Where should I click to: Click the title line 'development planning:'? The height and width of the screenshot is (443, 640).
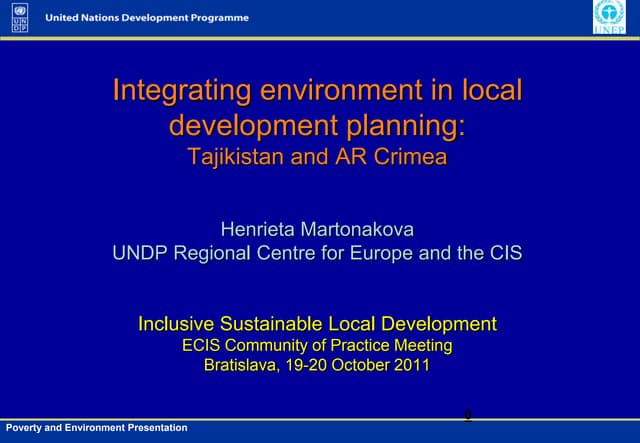(x=318, y=125)
